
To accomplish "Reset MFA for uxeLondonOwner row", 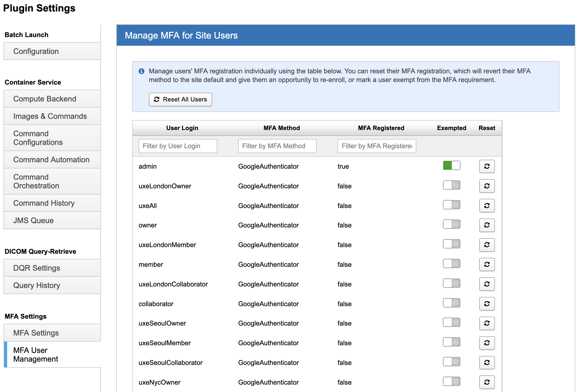I will coord(487,186).
